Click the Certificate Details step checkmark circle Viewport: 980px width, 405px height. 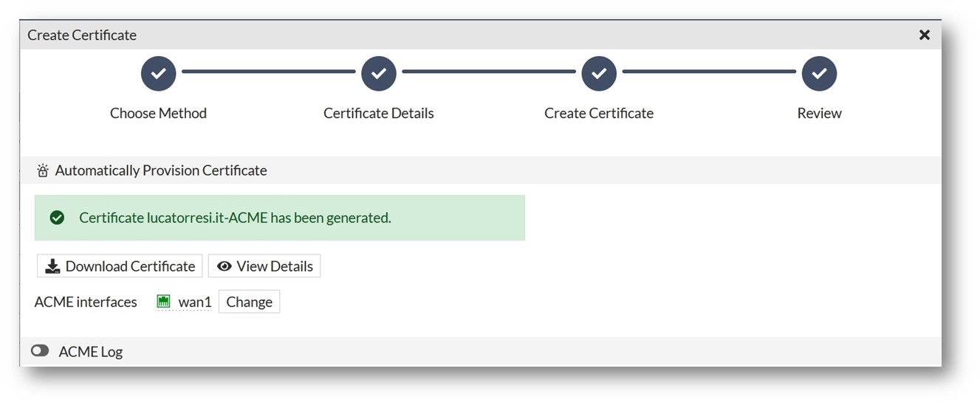point(378,74)
